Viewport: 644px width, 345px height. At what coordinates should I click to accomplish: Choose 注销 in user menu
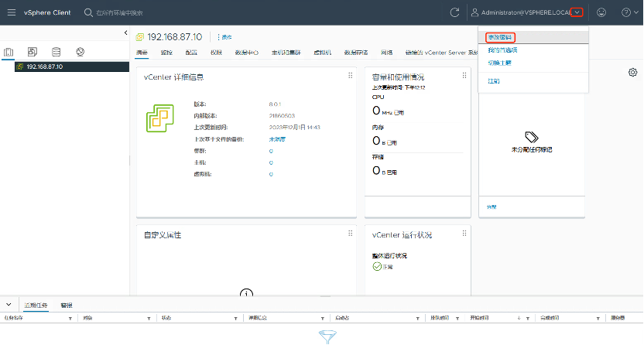pyautogui.click(x=494, y=81)
